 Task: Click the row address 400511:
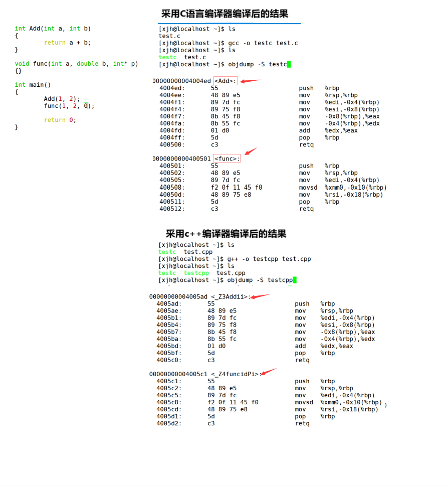[172, 202]
